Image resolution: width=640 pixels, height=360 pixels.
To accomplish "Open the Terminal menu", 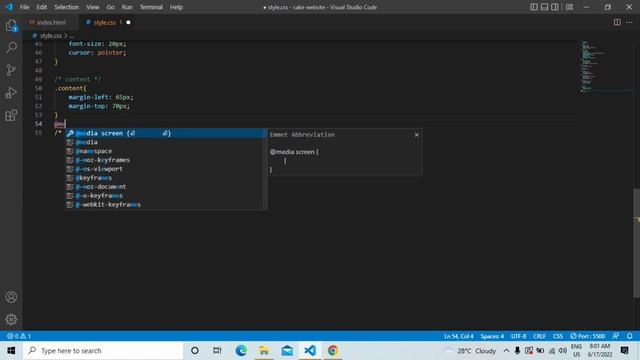I will point(151,7).
